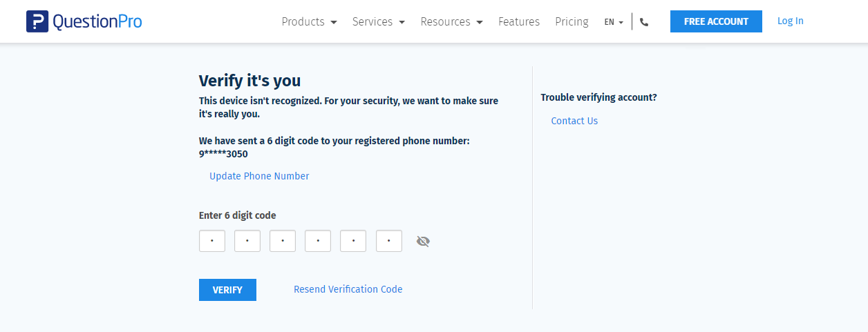Select the second code digit box
Image resolution: width=868 pixels, height=332 pixels.
coord(247,241)
